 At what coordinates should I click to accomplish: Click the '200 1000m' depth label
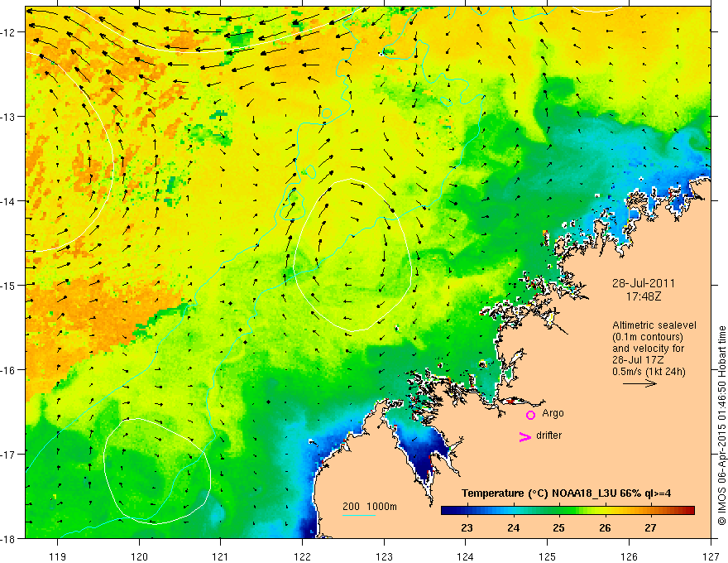[370, 507]
